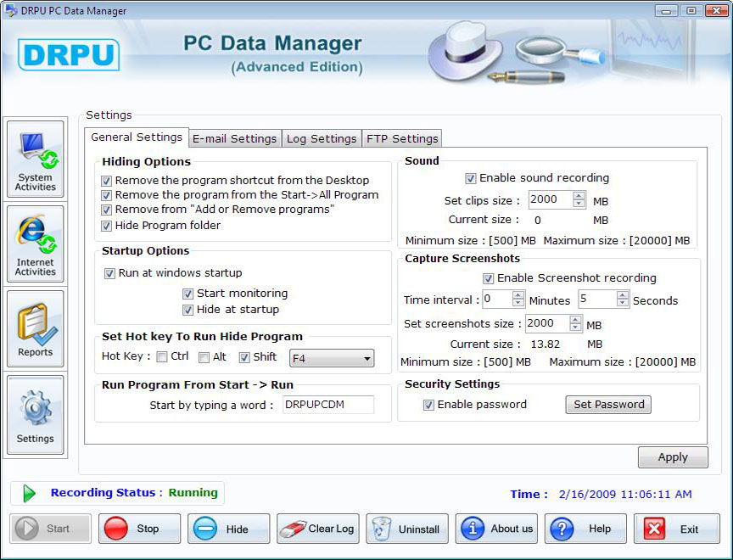
Task: Select the Reports sidebar icon
Action: coord(35,328)
